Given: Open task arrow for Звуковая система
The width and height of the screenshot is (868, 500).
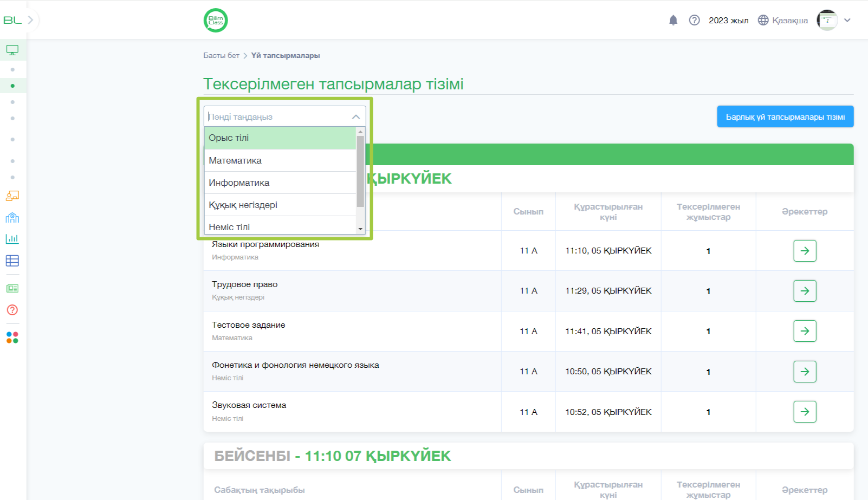Looking at the screenshot, I should point(805,412).
